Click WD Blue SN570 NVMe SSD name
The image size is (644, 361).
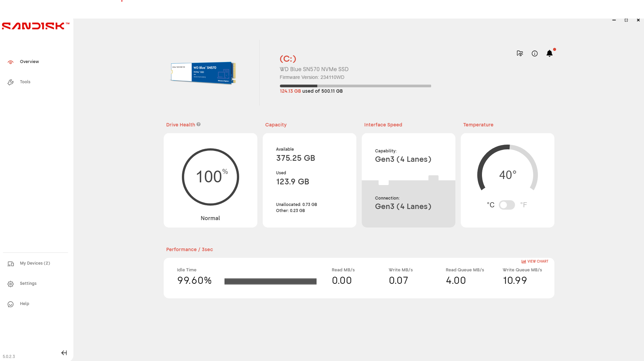pyautogui.click(x=314, y=69)
